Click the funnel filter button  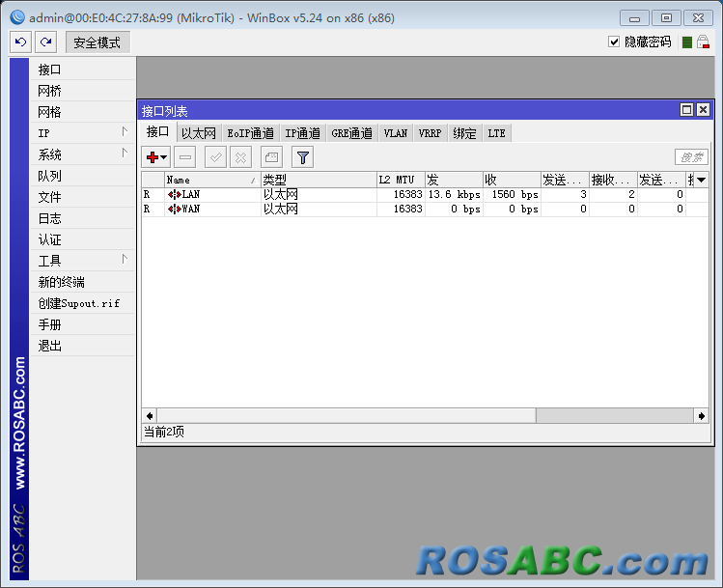(303, 157)
